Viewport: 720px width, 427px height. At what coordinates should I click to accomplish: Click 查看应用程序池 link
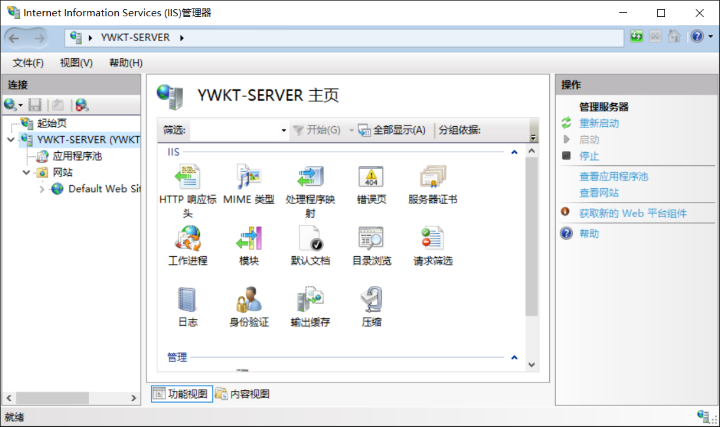click(613, 176)
